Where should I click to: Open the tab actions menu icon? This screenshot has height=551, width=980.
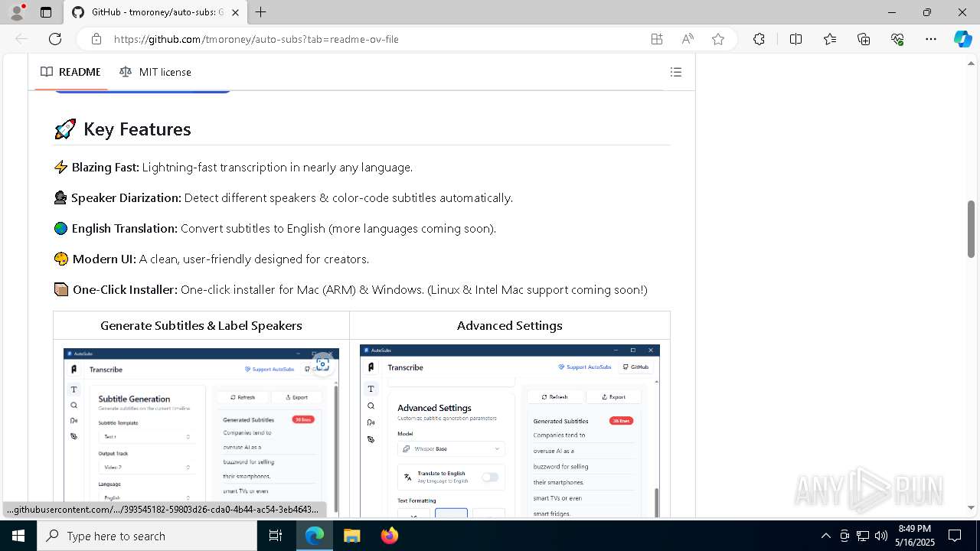point(46,12)
